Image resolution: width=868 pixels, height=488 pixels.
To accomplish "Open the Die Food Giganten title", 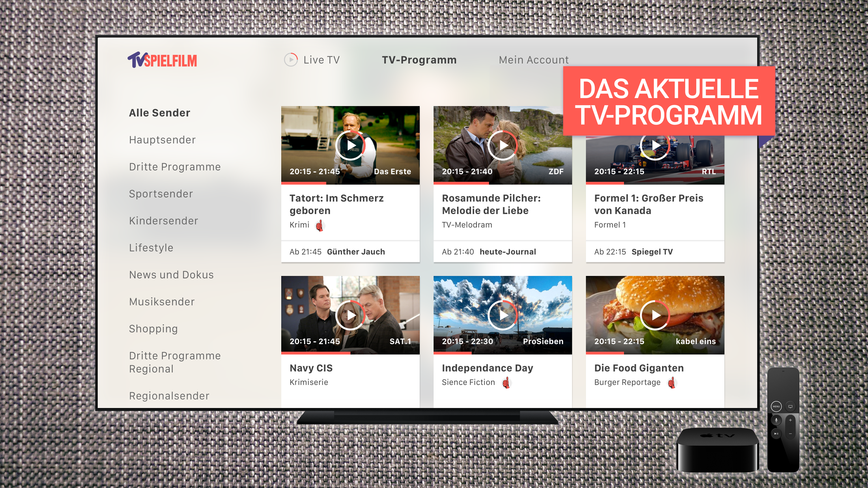I will tap(639, 368).
